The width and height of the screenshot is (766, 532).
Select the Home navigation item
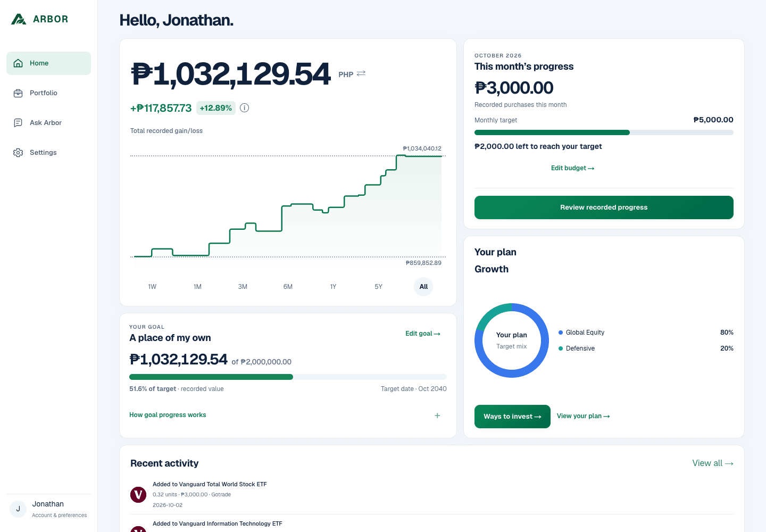click(x=48, y=63)
